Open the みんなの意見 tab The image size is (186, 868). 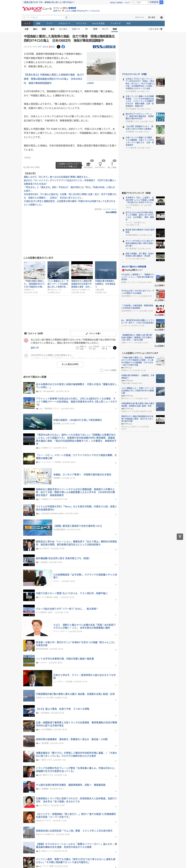tap(99, 24)
